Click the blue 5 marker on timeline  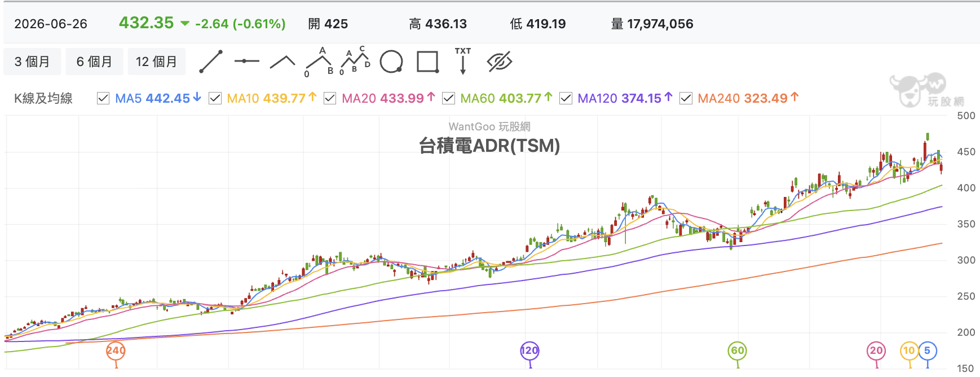coord(928,351)
